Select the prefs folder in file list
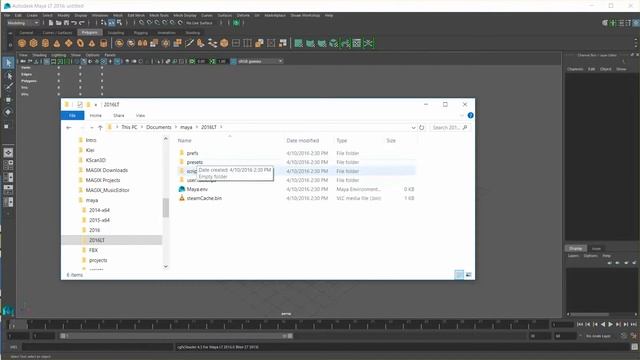 click(x=193, y=153)
